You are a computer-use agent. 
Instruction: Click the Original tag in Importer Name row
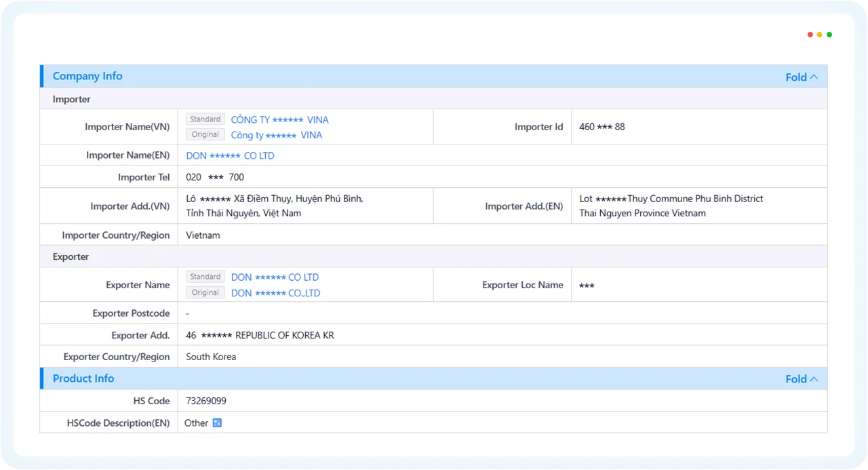[205, 134]
